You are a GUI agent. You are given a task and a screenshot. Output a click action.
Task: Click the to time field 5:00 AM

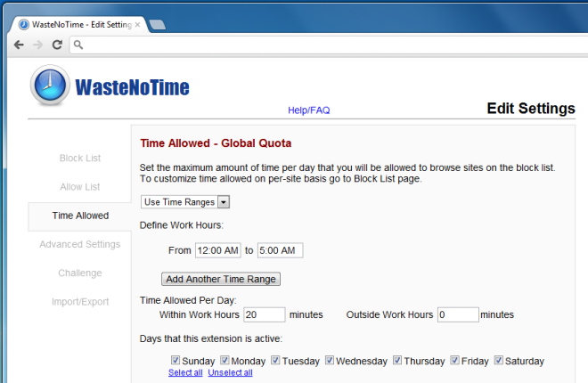click(x=280, y=250)
